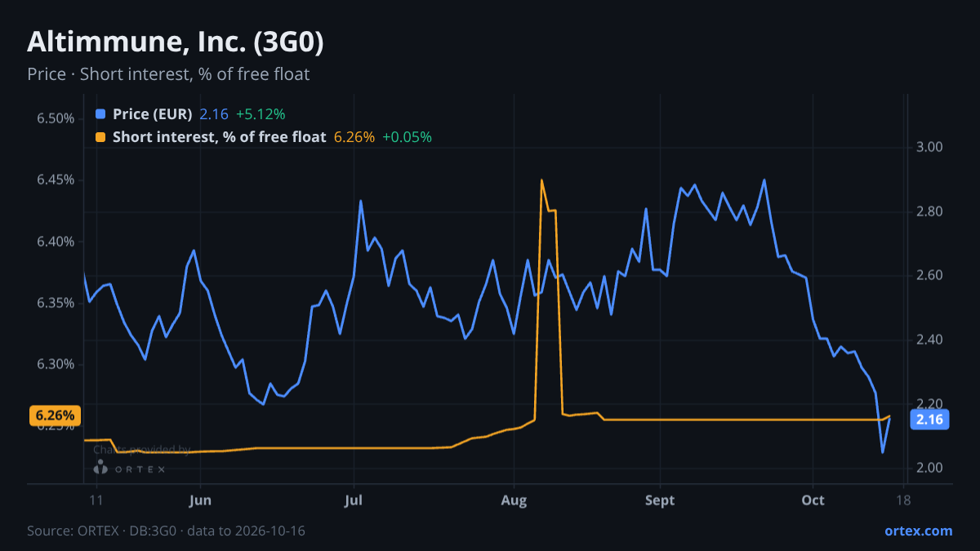This screenshot has width=980, height=551.
Task: Click the chart title 'Altimmune, Inc. (3G0)'
Action: click(176, 42)
